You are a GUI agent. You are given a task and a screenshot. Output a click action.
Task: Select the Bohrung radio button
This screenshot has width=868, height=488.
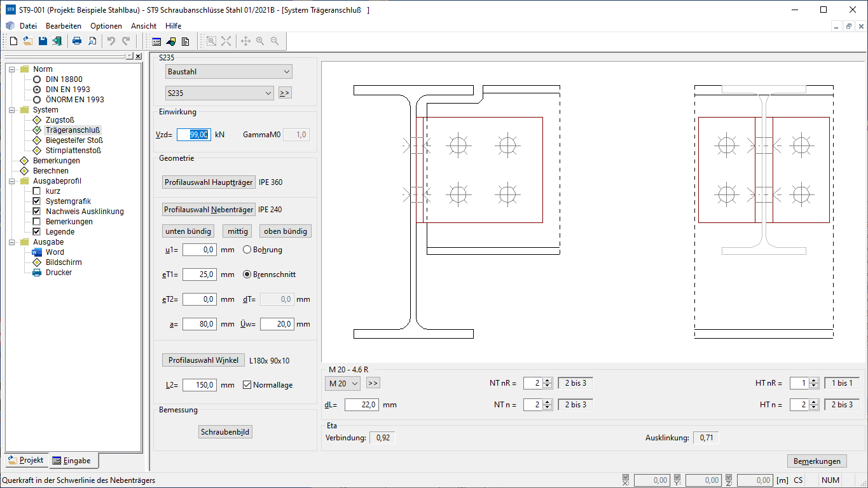click(247, 250)
